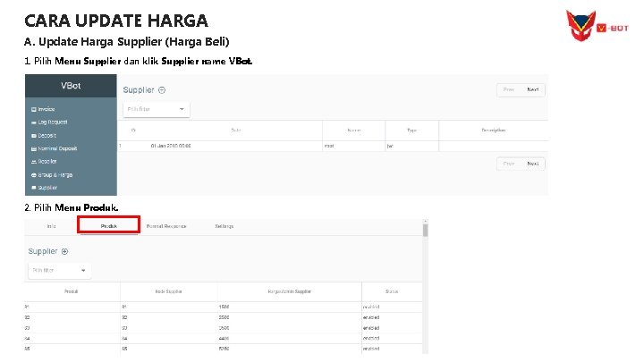Click the Status column header

(x=392, y=291)
